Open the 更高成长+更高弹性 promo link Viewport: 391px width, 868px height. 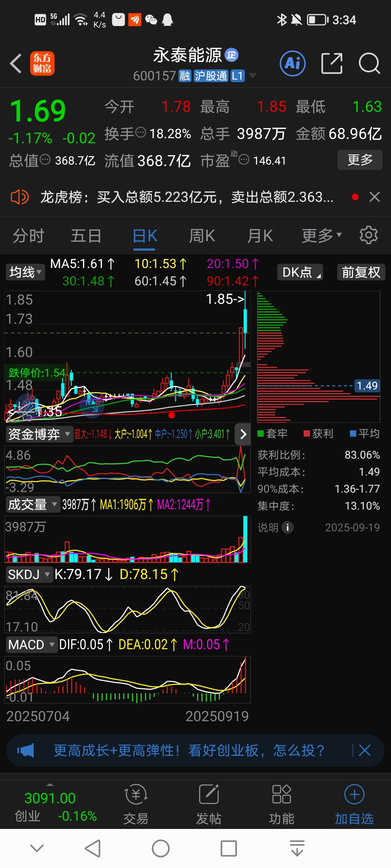point(189,750)
